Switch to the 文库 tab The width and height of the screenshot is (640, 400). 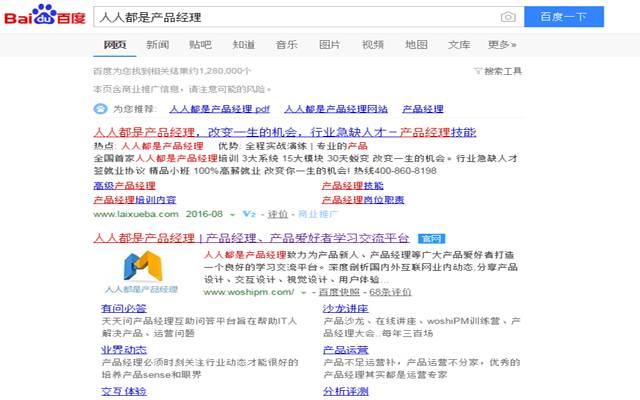click(459, 44)
